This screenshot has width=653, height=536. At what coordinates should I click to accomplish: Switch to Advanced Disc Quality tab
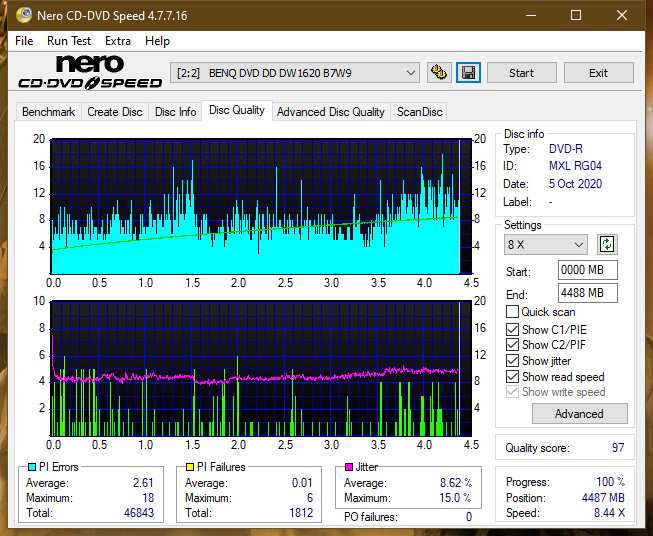point(331,112)
